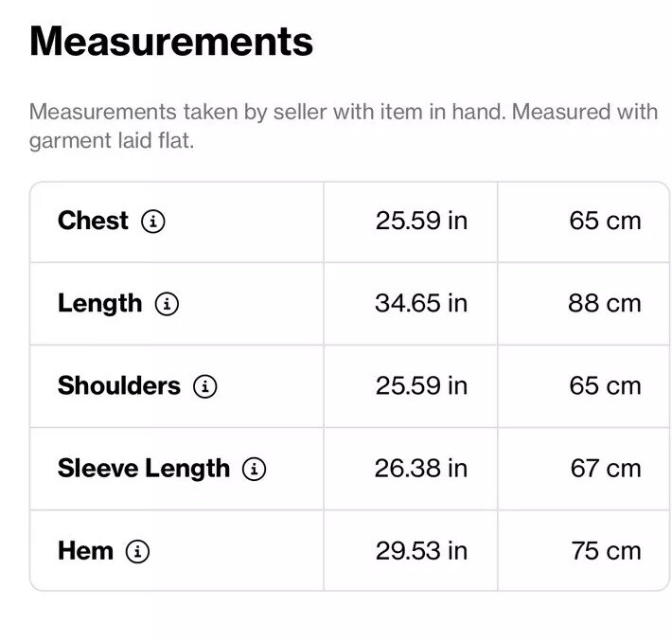Select the 29.53 in hem value
672x641 pixels.
coord(421,550)
